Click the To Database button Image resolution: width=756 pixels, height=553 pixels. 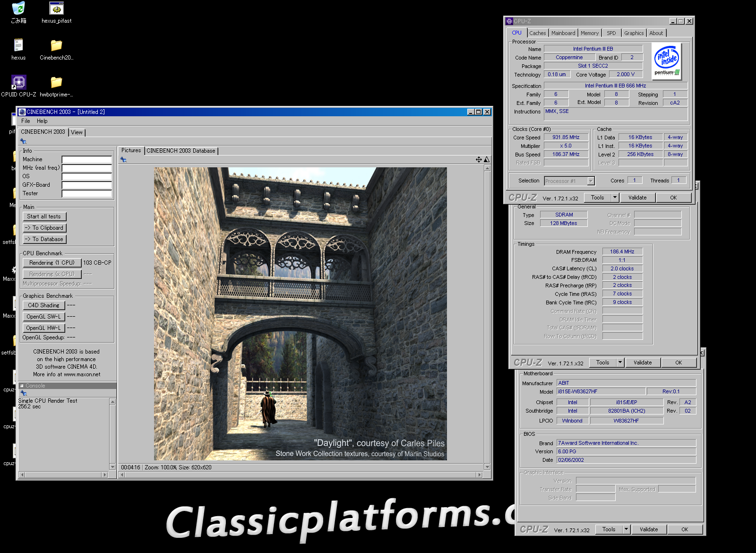point(44,239)
